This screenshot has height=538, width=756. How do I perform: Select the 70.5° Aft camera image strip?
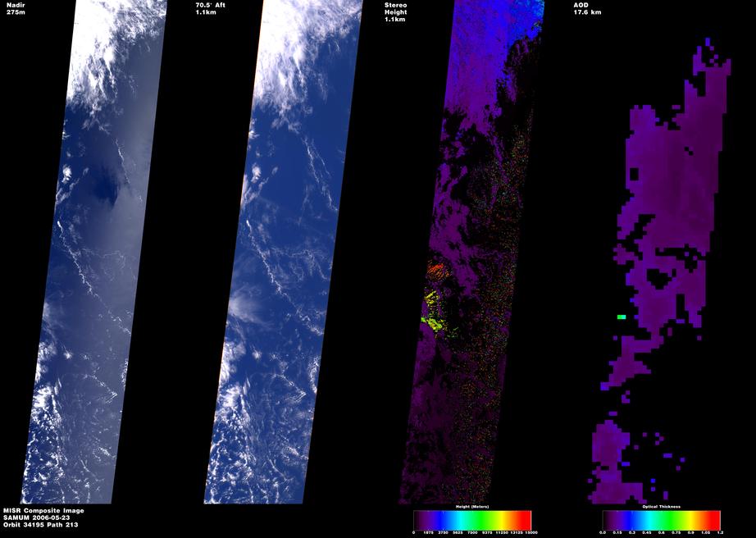283,252
